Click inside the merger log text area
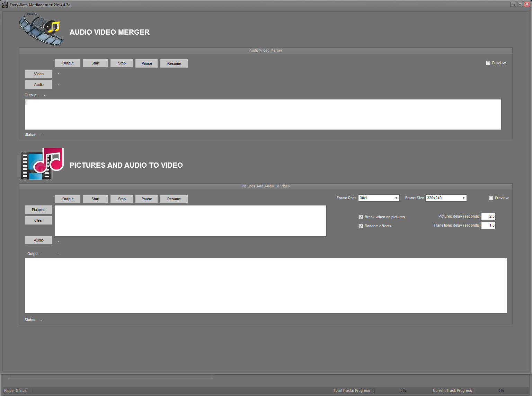 263,115
